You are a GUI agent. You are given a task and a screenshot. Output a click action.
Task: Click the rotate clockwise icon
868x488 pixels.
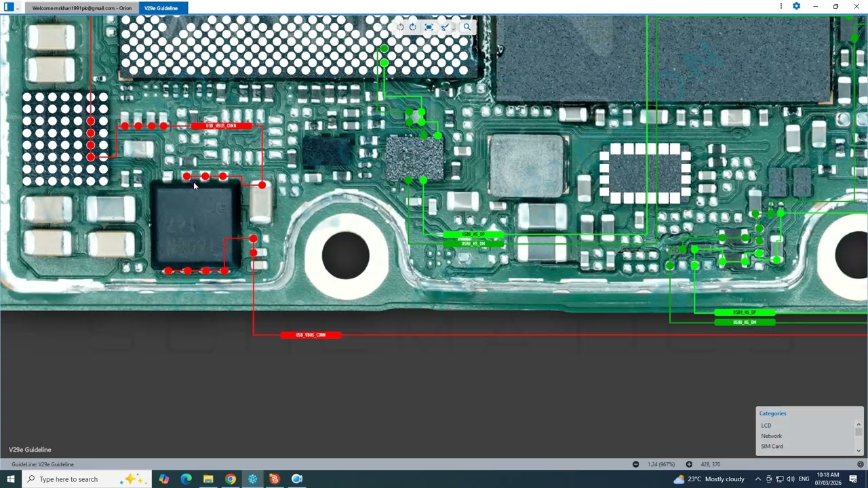point(412,27)
